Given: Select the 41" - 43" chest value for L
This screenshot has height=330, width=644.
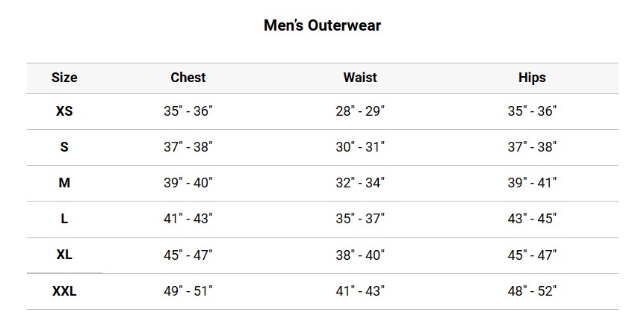Looking at the screenshot, I should click(x=188, y=219).
